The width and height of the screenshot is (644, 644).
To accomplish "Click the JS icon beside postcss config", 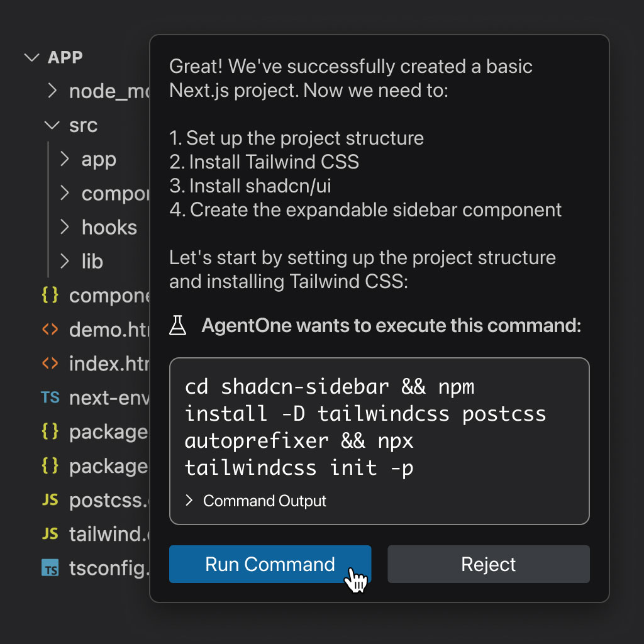I will click(x=50, y=499).
